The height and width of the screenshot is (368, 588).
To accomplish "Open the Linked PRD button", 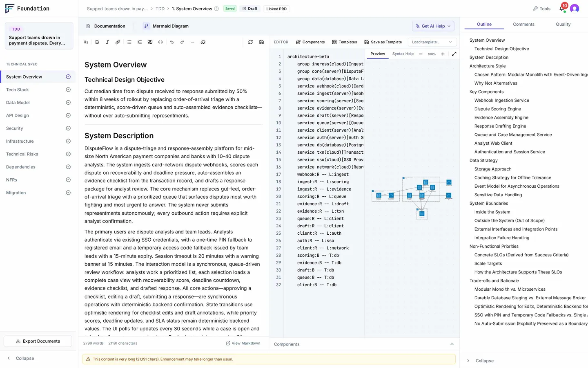I will pos(276,9).
